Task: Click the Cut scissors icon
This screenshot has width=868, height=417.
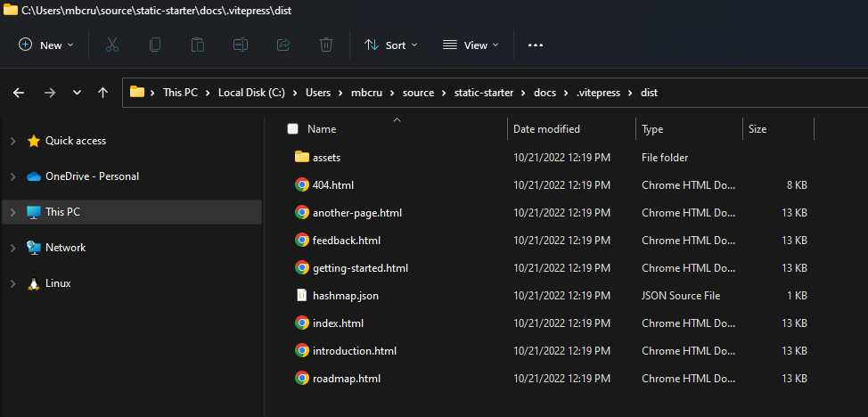Action: click(x=111, y=45)
